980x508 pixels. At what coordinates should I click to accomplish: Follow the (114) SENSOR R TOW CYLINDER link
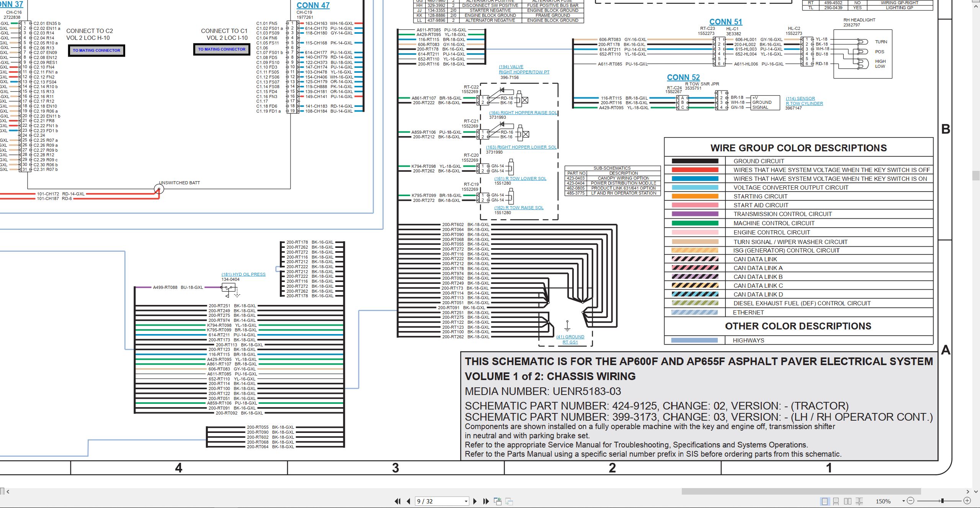(804, 101)
